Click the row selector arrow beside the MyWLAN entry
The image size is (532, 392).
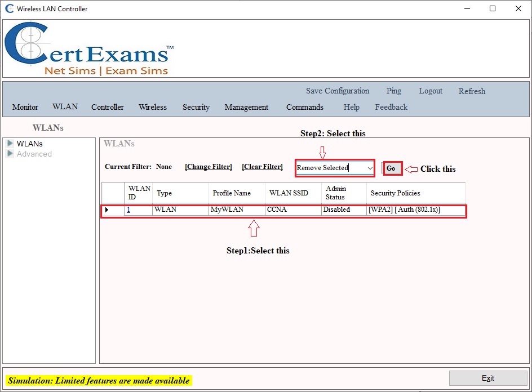107,210
